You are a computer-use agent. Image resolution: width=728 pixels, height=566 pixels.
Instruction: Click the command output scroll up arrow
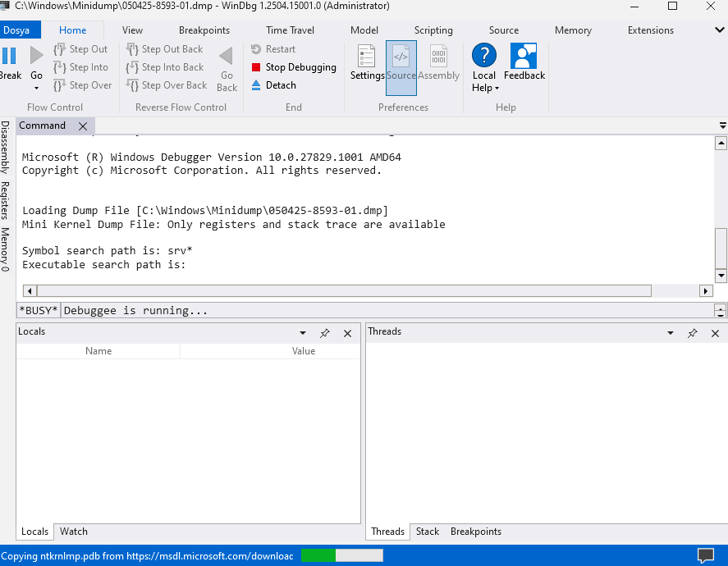pyautogui.click(x=721, y=143)
